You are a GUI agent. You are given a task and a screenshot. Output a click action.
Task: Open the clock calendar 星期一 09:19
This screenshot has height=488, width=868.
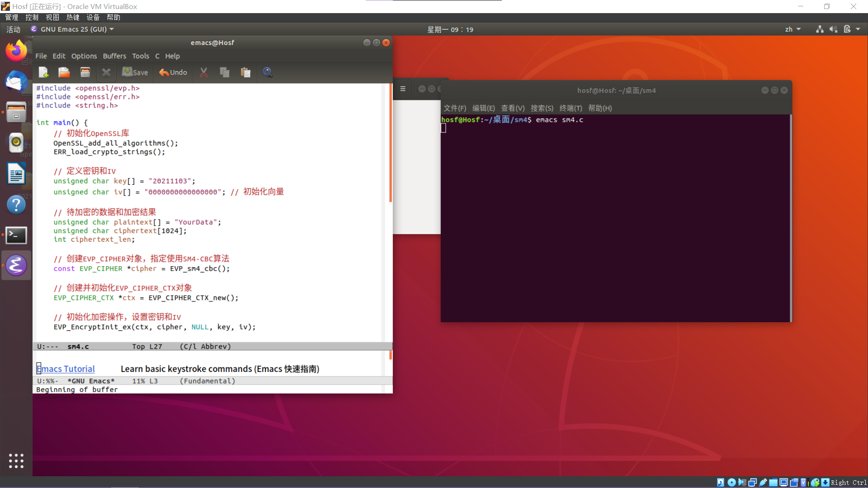(450, 29)
